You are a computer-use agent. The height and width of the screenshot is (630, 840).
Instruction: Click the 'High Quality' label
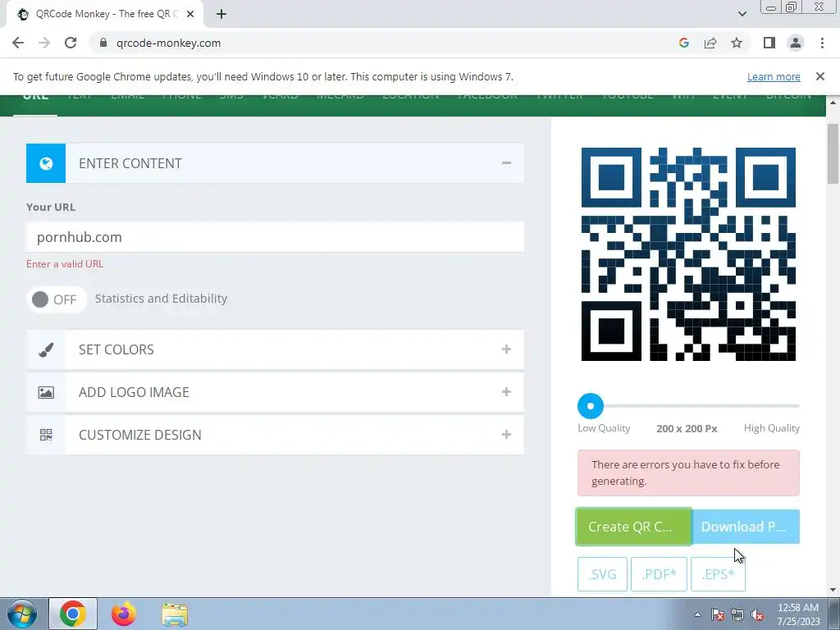tap(771, 428)
